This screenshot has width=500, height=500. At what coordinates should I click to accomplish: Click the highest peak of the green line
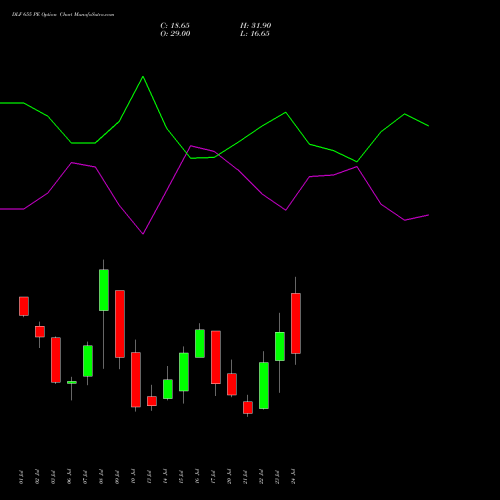point(143,77)
